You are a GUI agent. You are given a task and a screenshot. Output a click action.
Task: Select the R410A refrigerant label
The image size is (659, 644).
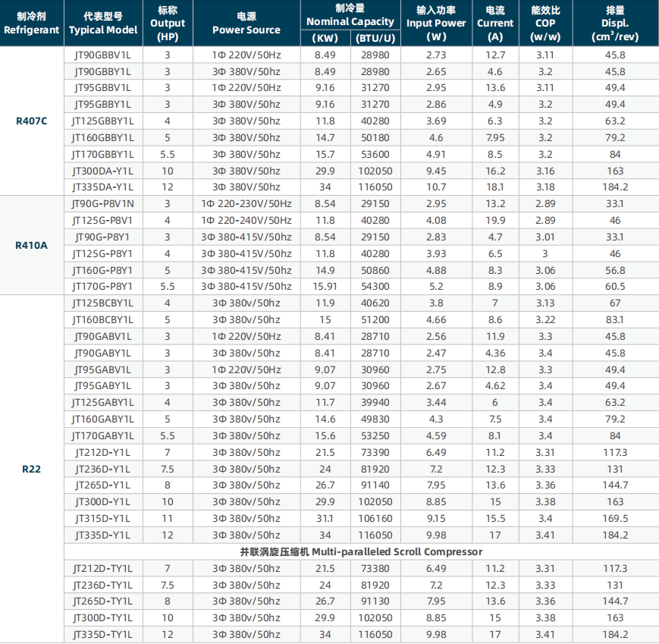coord(32,246)
